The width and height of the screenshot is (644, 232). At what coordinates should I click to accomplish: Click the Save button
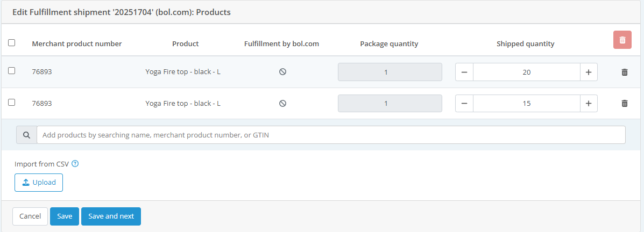click(65, 216)
